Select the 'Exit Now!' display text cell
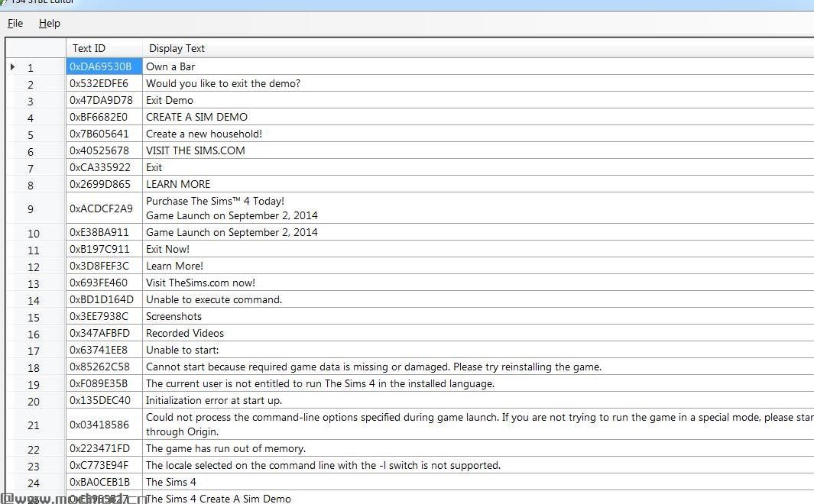814x504 pixels. [167, 249]
